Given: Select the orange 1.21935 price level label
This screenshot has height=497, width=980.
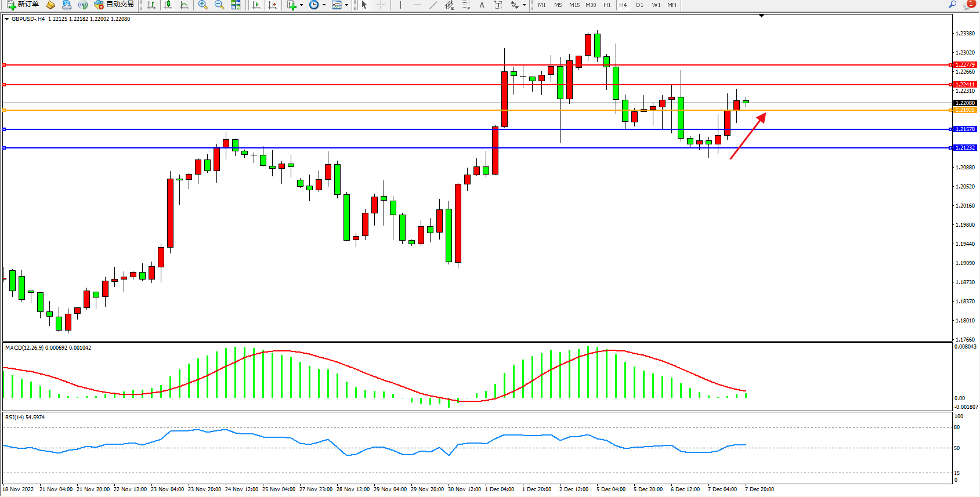Looking at the screenshot, I should point(965,110).
